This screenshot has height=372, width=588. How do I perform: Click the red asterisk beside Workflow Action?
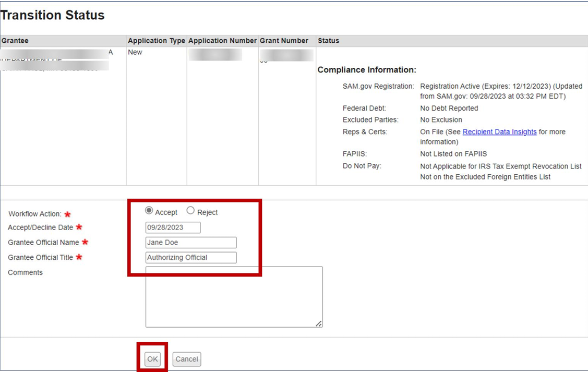pyautogui.click(x=67, y=214)
